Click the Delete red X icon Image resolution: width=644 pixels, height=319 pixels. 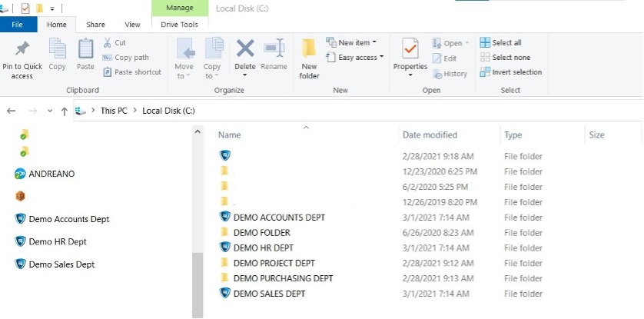click(244, 50)
